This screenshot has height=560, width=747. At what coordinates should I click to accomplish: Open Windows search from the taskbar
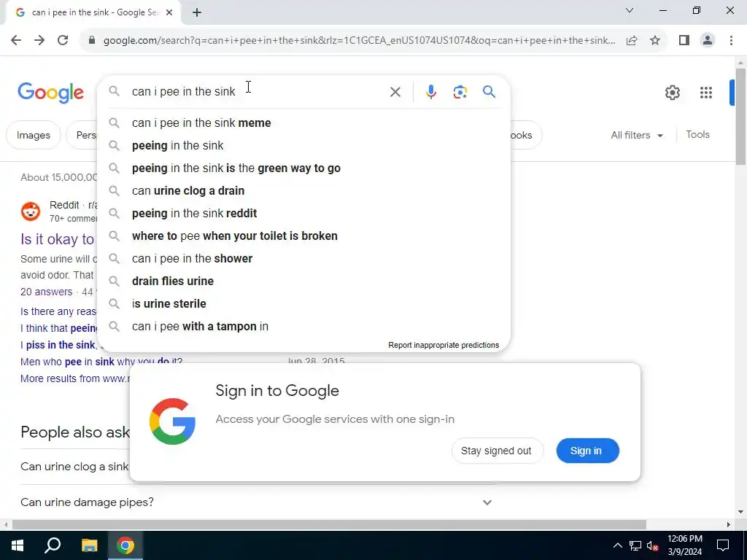click(53, 545)
